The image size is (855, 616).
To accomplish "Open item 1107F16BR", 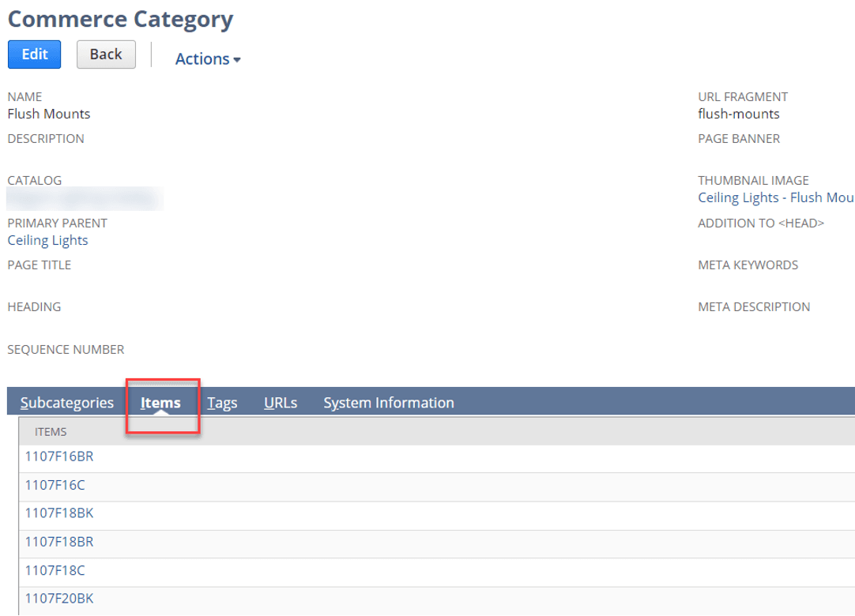I will (x=59, y=456).
